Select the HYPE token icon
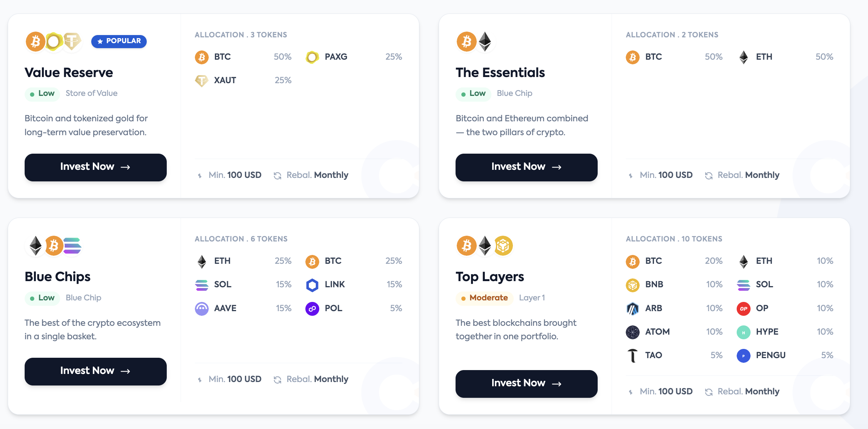Viewport: 868px width, 429px height. click(x=743, y=332)
